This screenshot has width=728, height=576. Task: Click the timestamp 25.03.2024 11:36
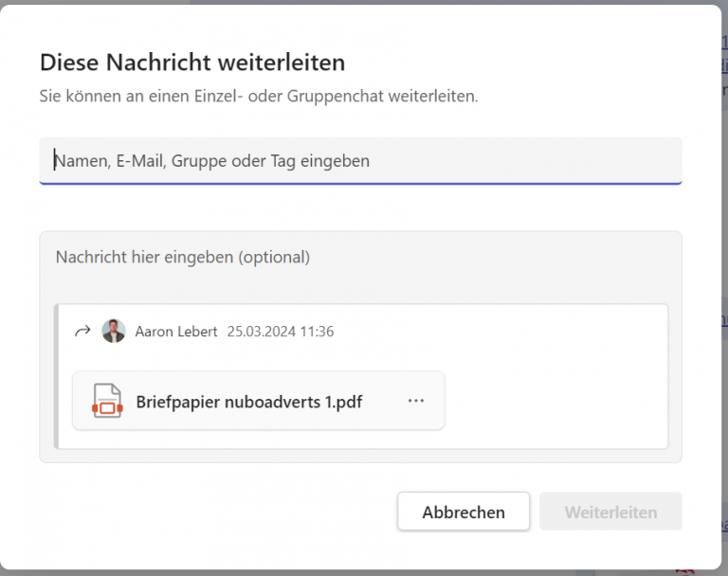(281, 332)
